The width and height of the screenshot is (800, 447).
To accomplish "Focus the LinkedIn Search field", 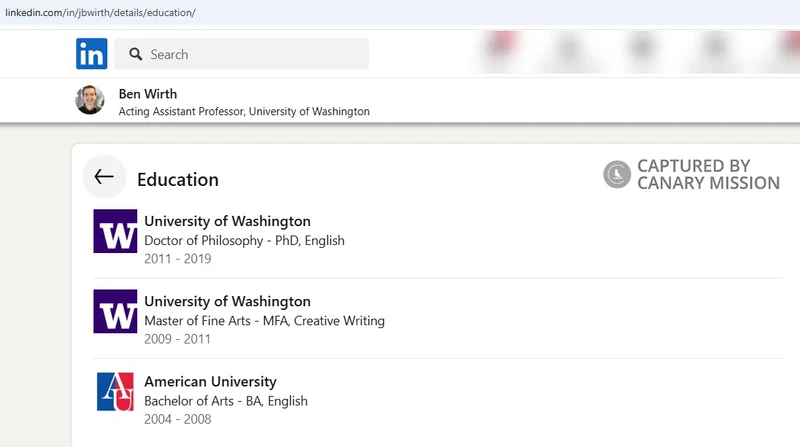I will 241,54.
